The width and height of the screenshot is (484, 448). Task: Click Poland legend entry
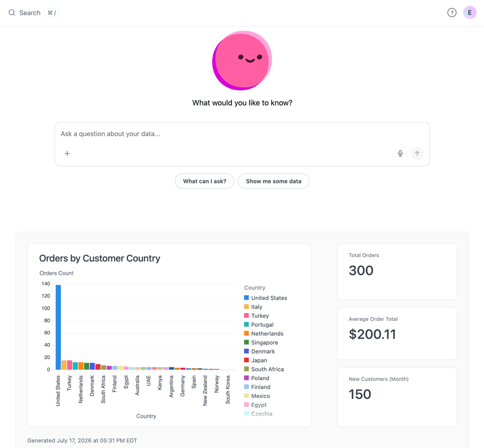(x=256, y=378)
